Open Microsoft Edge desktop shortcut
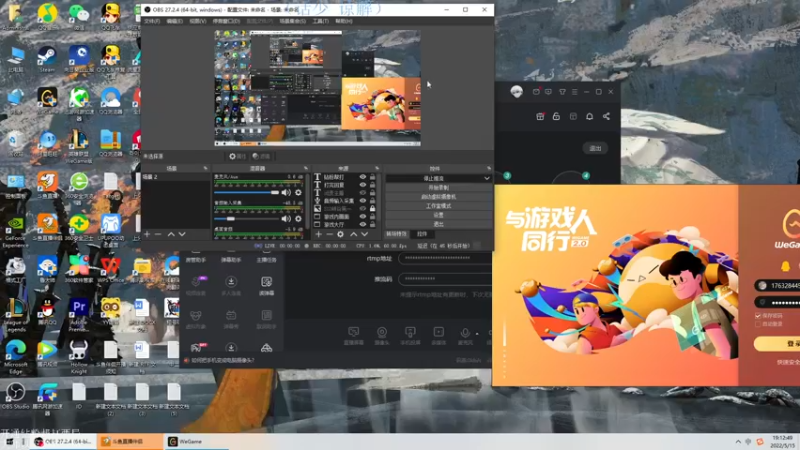 [15, 355]
